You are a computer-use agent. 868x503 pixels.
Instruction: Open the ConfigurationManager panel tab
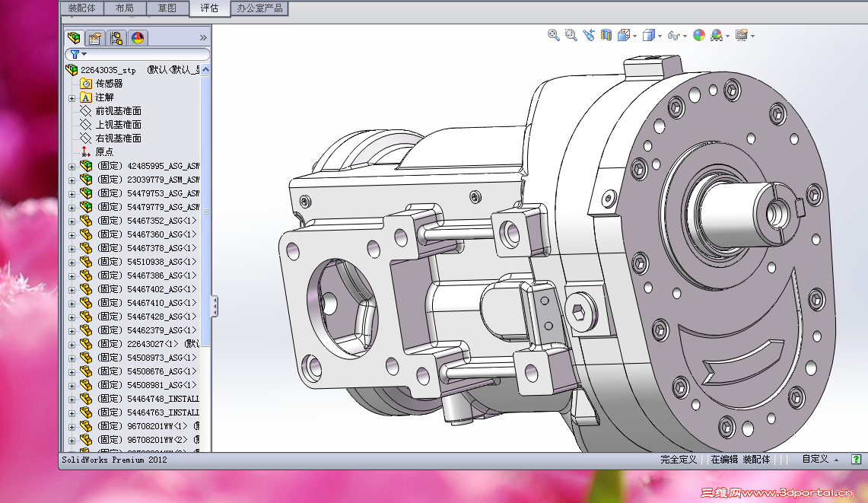click(116, 38)
